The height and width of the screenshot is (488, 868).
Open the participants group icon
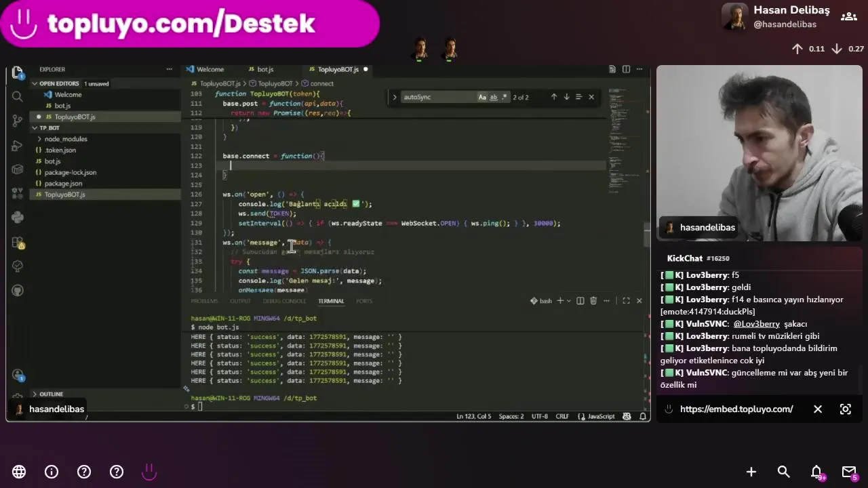click(848, 17)
